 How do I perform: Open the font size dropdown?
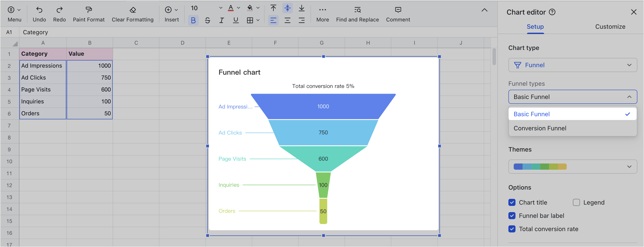pyautogui.click(x=220, y=8)
